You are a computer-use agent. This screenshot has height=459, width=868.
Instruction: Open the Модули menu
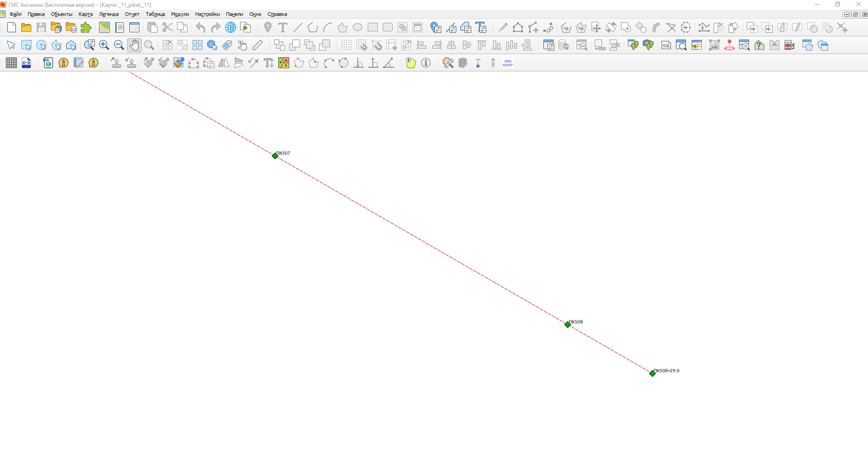tap(180, 14)
